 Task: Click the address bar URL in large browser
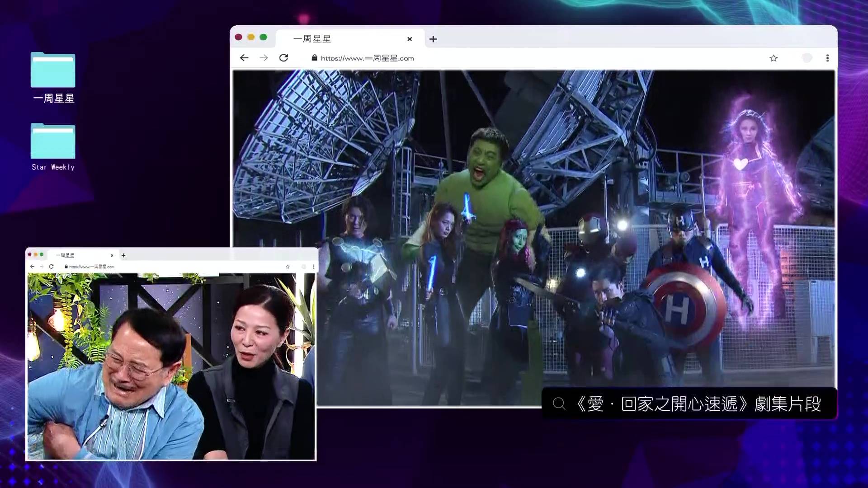click(x=368, y=58)
